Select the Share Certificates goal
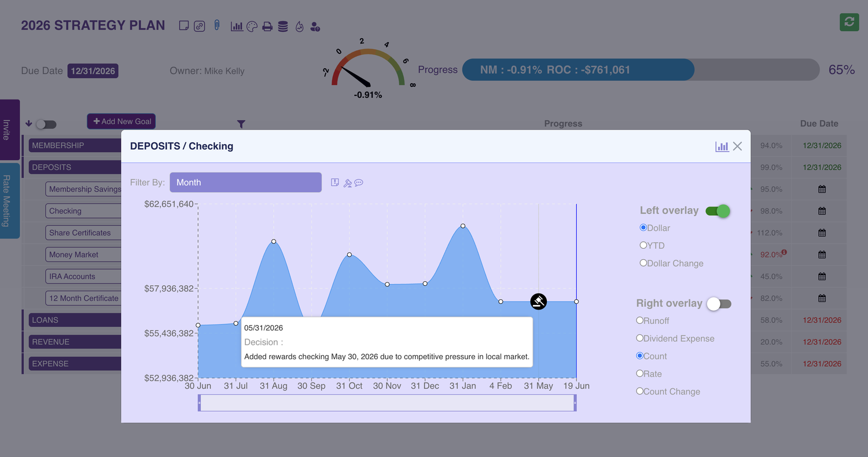Image resolution: width=868 pixels, height=457 pixels. point(83,233)
